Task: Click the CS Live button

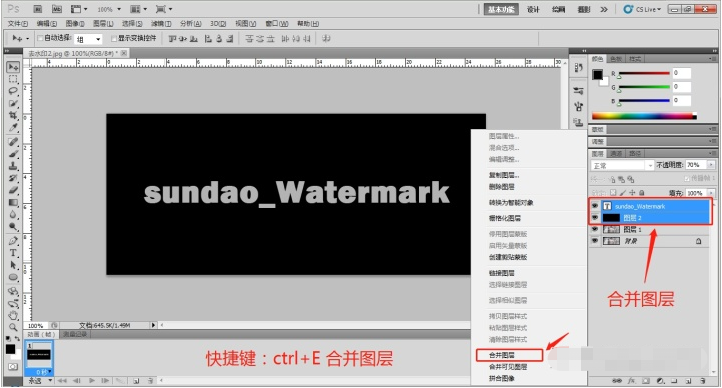Action: tap(642, 9)
